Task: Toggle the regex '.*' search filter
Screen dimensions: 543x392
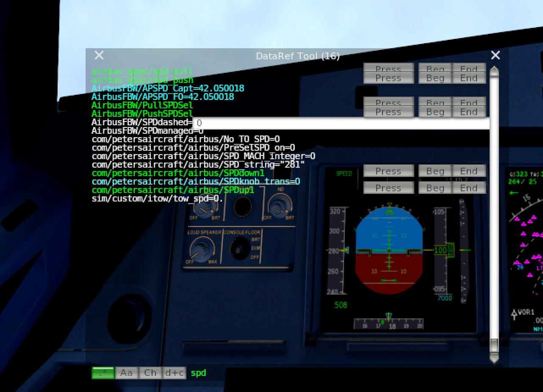Action: pyautogui.click(x=103, y=373)
